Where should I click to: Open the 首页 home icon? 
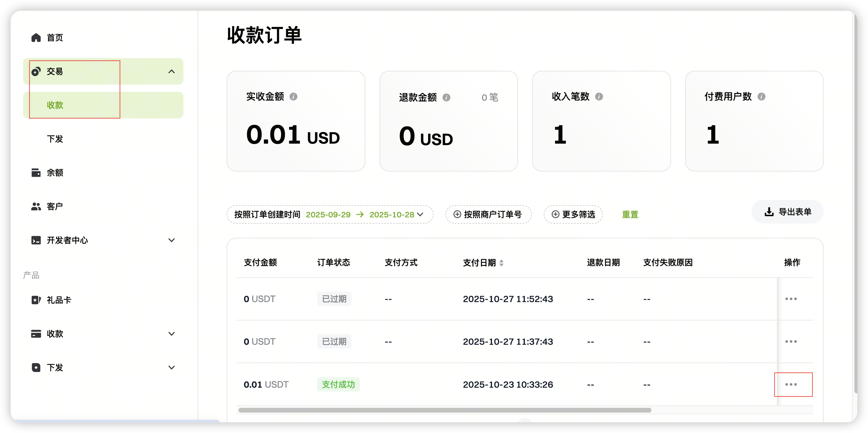[x=36, y=37]
